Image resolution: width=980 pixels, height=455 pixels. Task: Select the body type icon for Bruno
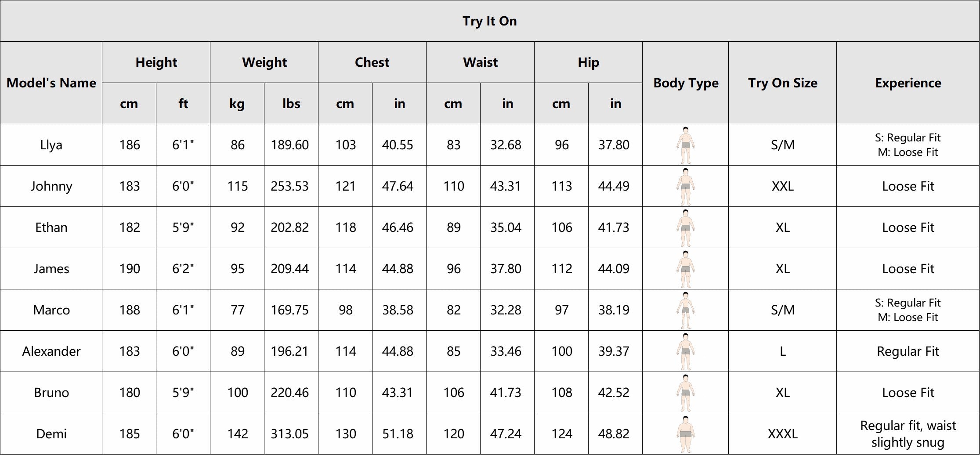(685, 393)
